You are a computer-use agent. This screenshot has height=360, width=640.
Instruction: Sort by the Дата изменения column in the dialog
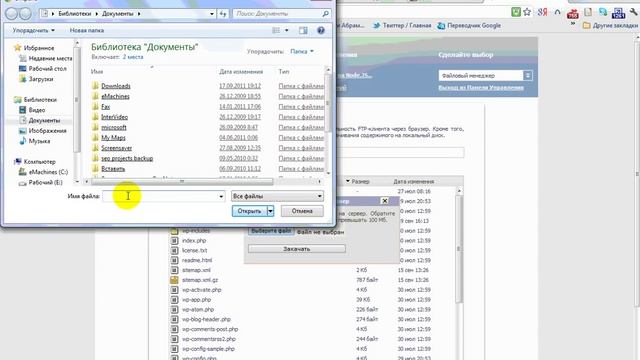(241, 71)
